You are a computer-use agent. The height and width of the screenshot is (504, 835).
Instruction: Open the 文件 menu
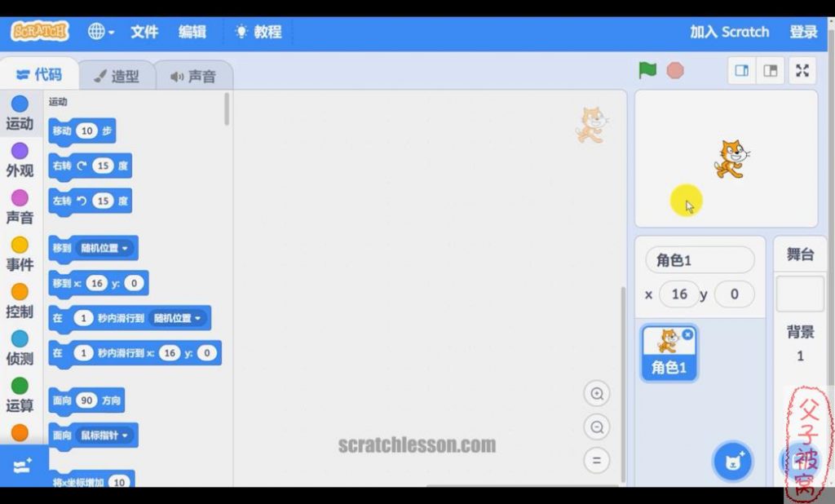coord(144,32)
